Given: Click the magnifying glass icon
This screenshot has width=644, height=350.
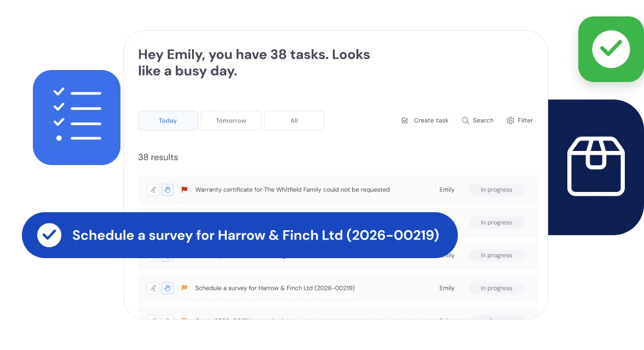Looking at the screenshot, I should tap(465, 121).
